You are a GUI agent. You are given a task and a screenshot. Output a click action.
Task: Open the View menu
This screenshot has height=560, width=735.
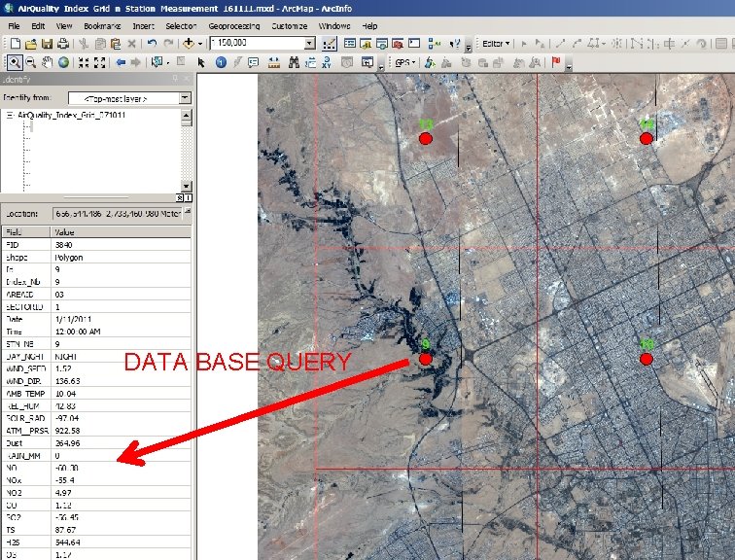pos(64,26)
